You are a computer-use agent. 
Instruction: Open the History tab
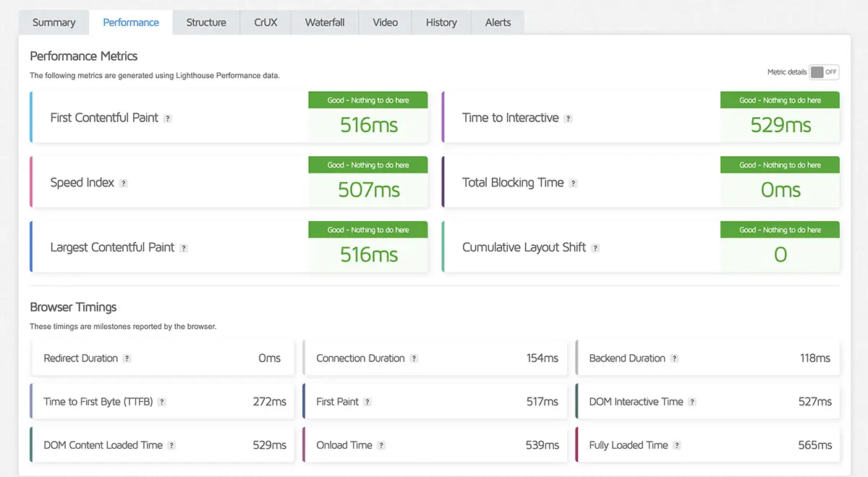[x=441, y=22]
